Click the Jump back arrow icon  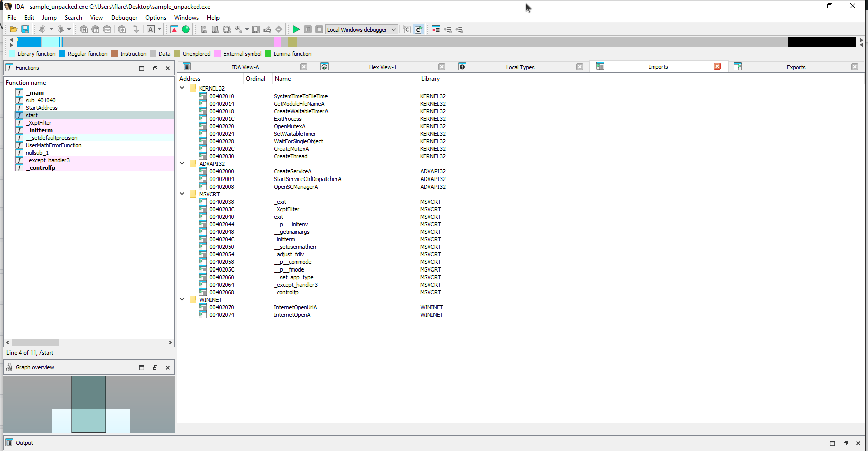pyautogui.click(x=42, y=30)
